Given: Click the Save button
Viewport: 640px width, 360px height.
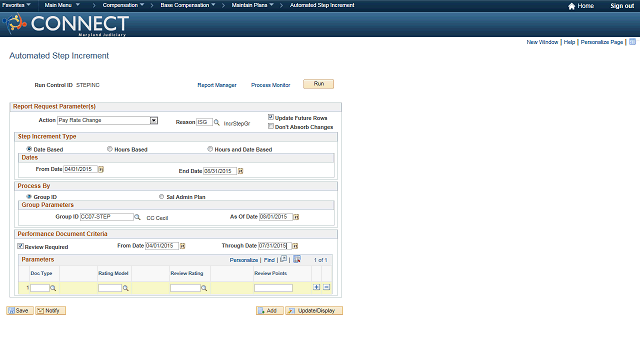Looking at the screenshot, I should [20, 311].
